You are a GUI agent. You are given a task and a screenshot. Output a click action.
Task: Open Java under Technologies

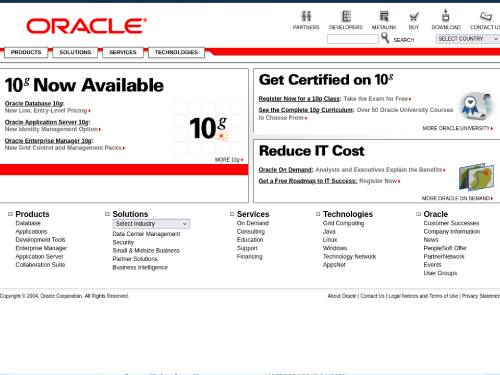[329, 232]
